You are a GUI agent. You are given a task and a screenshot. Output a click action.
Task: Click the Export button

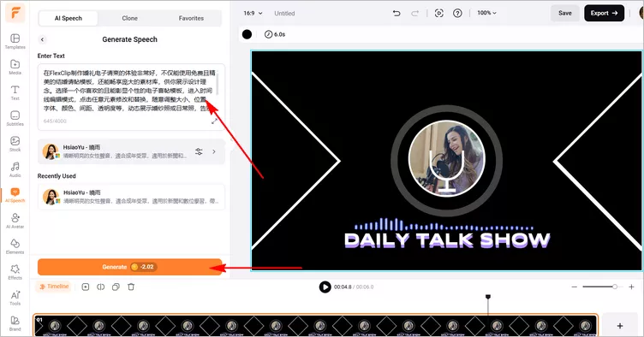click(x=604, y=13)
